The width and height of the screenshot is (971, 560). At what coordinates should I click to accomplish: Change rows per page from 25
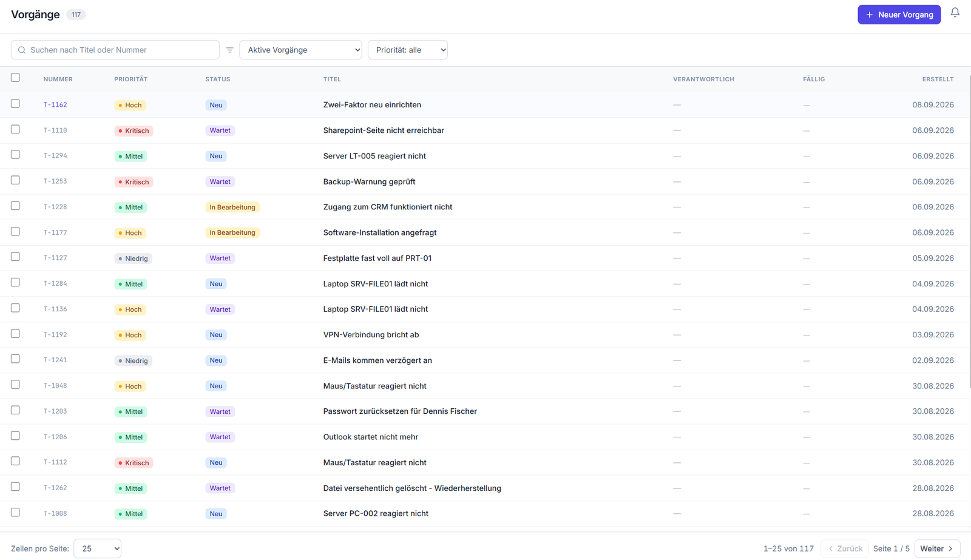[97, 548]
